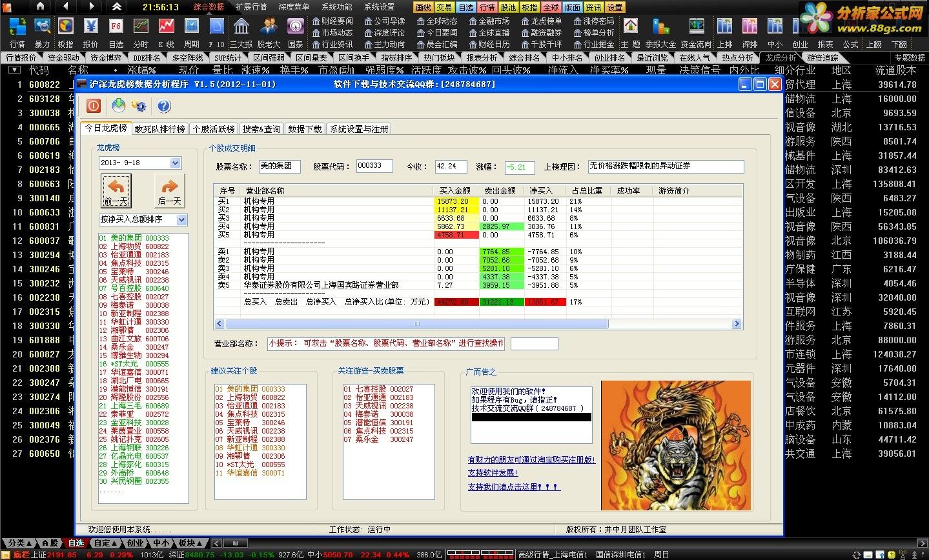Viewport: 929px width, 560px height.
Task: Click the blue help question mark icon
Action: click(x=164, y=106)
